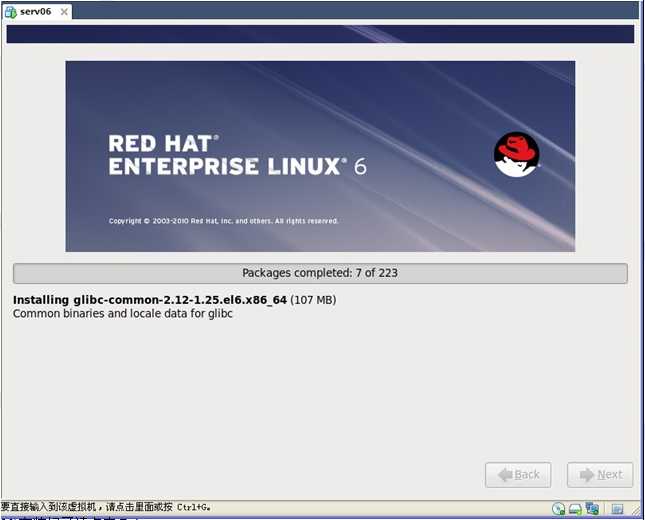The height and width of the screenshot is (520, 645).
Task: Click the Back button
Action: [x=518, y=475]
